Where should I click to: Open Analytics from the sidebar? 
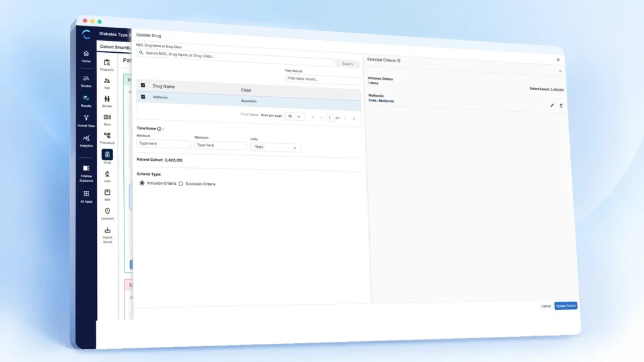click(x=86, y=141)
